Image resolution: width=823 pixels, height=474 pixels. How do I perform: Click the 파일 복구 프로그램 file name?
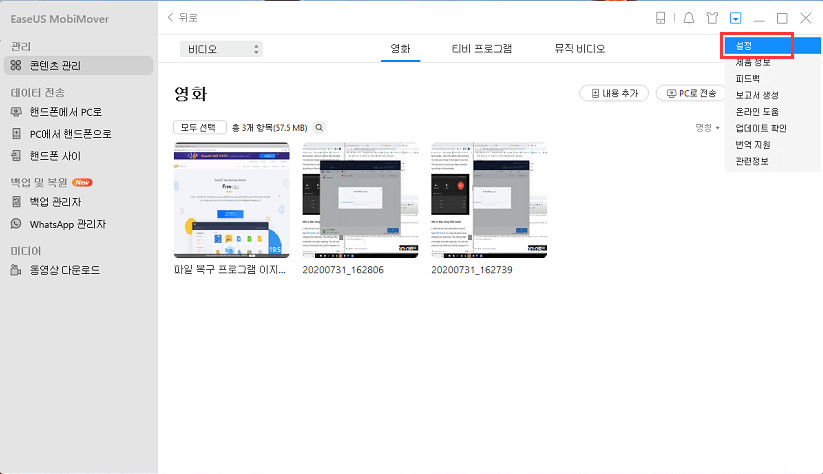tap(230, 270)
